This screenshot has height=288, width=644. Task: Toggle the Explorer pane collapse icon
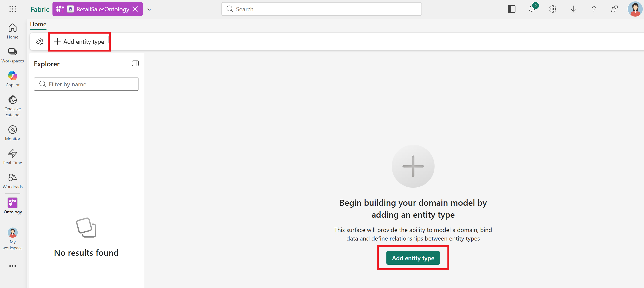point(135,63)
